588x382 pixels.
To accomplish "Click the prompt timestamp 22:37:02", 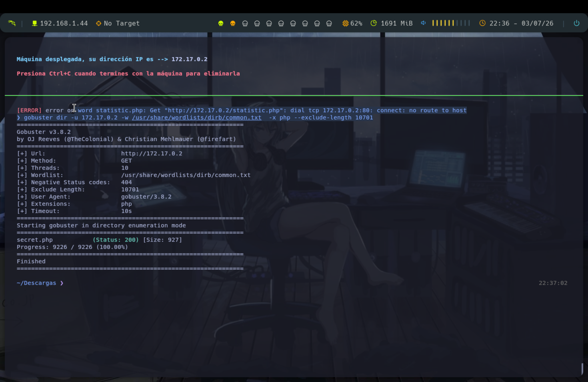I will (x=553, y=283).
